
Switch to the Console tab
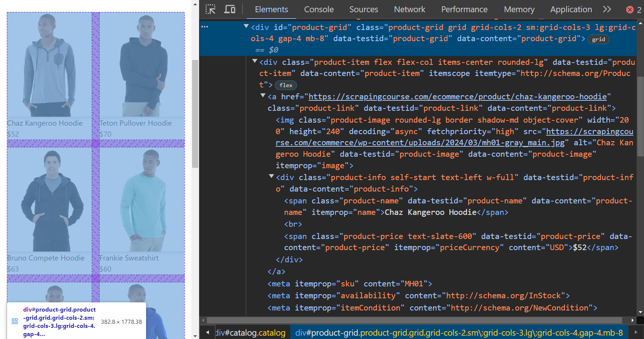319,9
